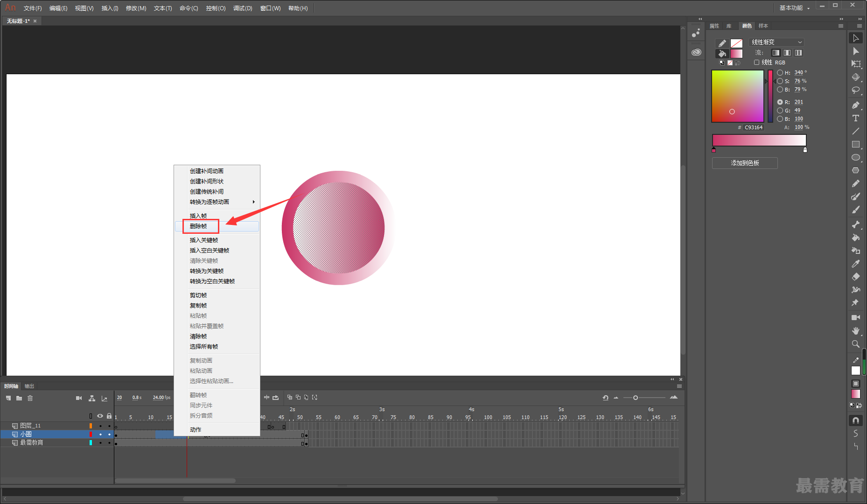Select the Eraser tool
This screenshot has height=504, width=867.
tap(856, 277)
